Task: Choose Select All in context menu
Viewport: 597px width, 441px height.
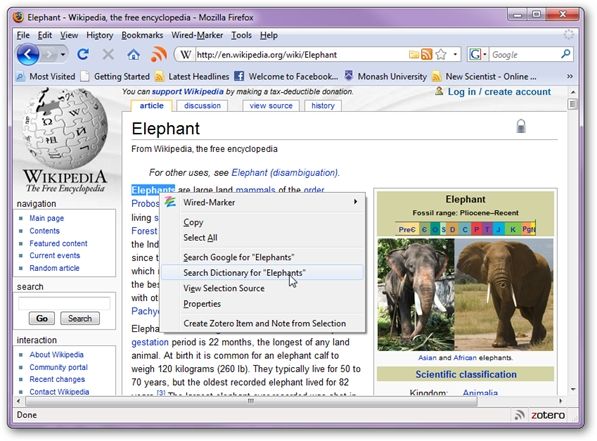Action: coord(263,238)
